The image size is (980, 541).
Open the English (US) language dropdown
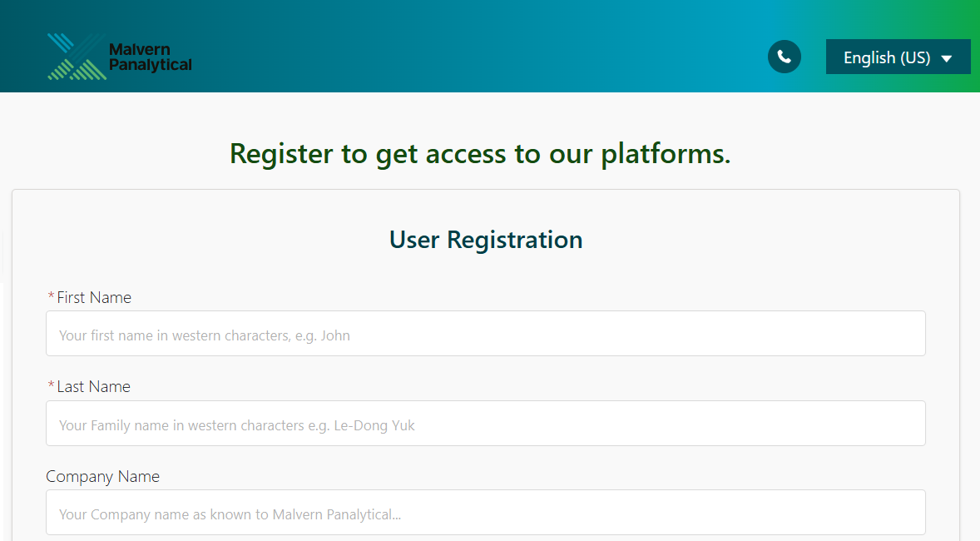(898, 57)
